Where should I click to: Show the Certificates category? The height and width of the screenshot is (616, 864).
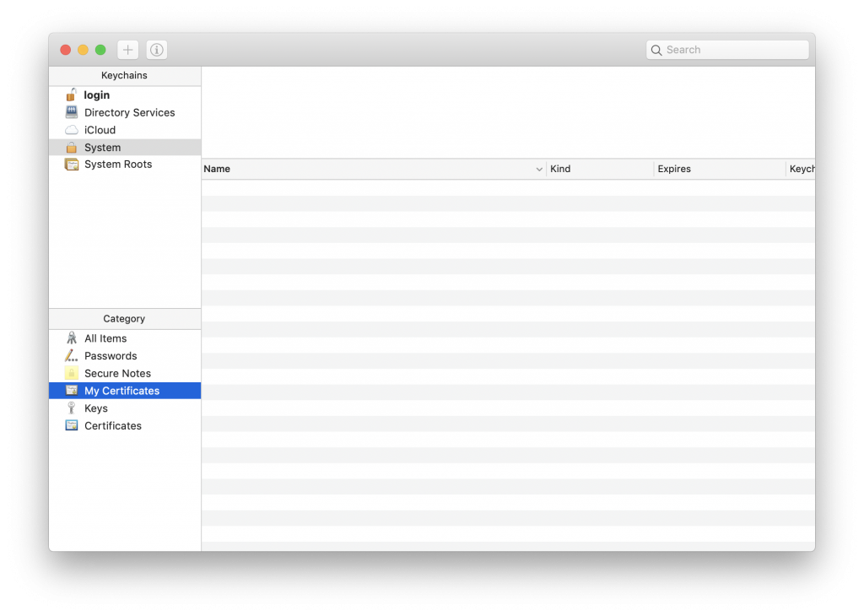[125, 425]
